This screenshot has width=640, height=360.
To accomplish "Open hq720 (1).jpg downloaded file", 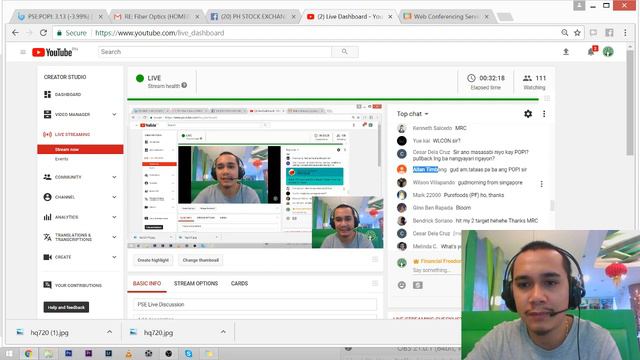I will pyautogui.click(x=50, y=333).
